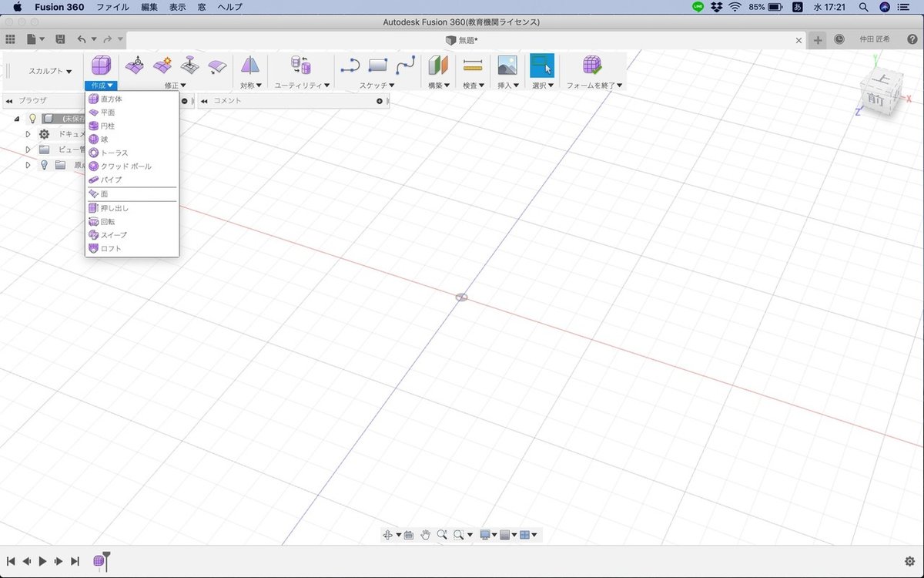Select the sketch arc tool icon
This screenshot has width=924, height=578.
tap(350, 66)
